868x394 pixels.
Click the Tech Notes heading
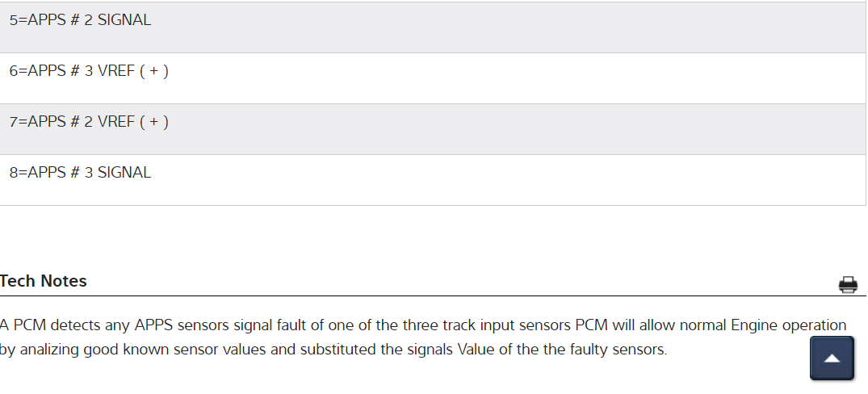(44, 281)
